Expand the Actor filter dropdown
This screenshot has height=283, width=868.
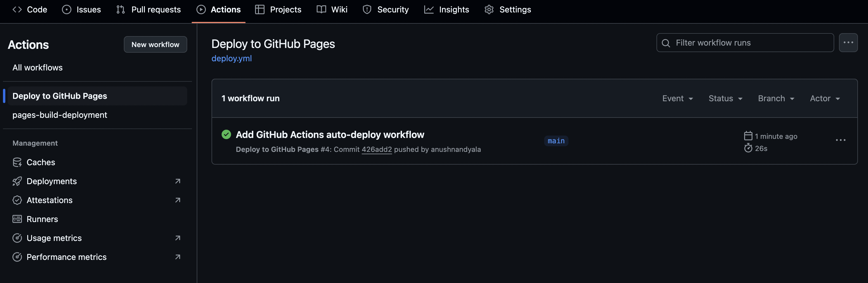(825, 98)
